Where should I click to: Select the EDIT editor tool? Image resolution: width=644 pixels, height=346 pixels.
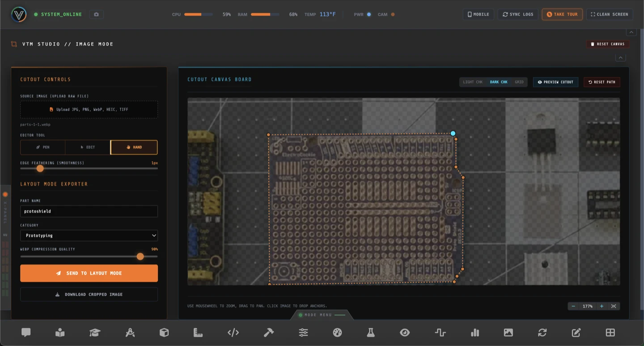[x=88, y=147]
